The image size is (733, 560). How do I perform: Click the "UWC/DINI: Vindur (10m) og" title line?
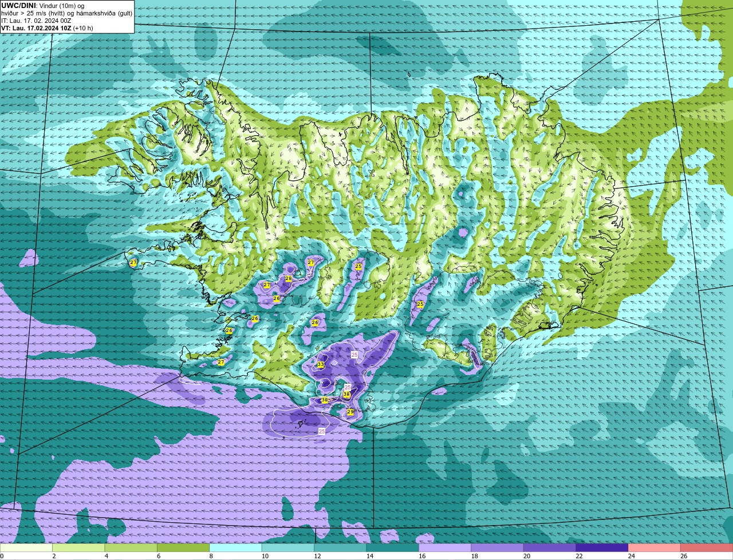coord(43,6)
